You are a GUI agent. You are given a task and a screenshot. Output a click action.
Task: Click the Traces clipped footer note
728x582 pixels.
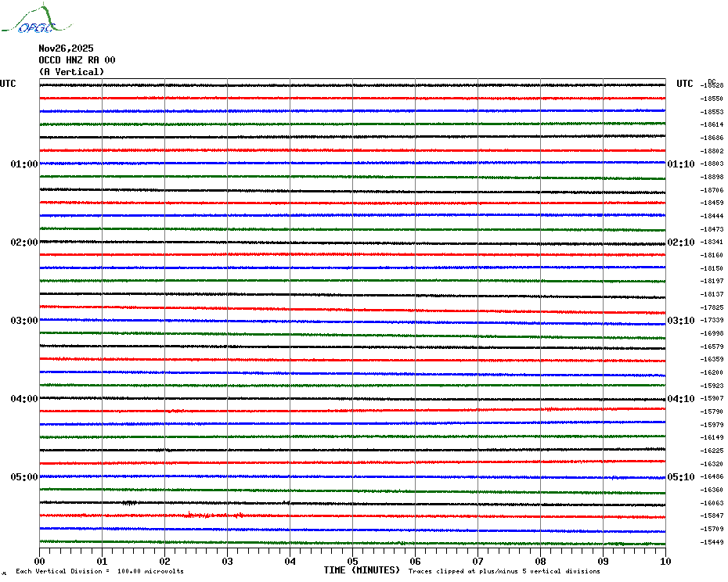[x=504, y=571]
